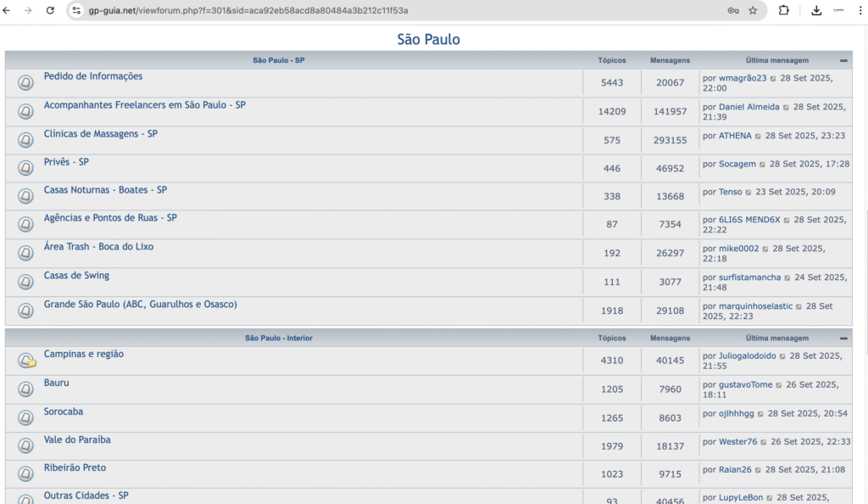View latest post icon next to Tenso
Viewport: 868px width, 504px height.
pyautogui.click(x=749, y=193)
